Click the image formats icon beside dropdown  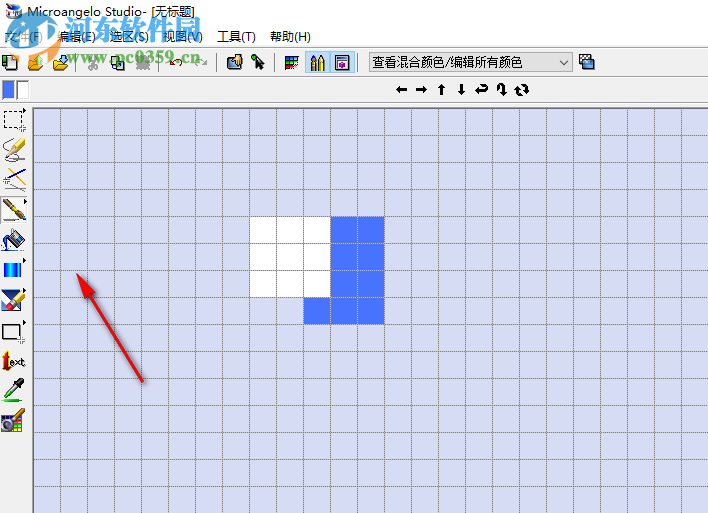pos(587,62)
